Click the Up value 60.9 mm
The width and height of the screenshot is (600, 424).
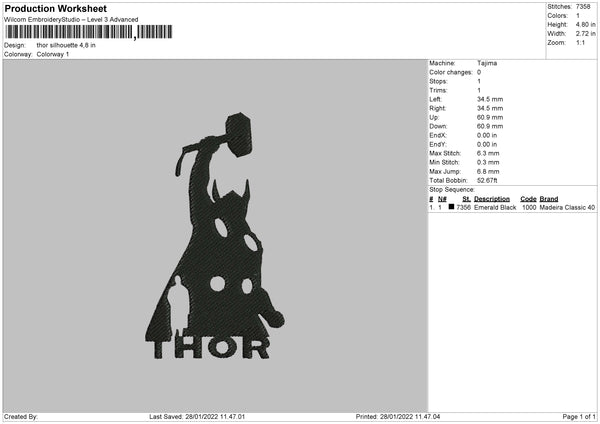[x=490, y=117]
